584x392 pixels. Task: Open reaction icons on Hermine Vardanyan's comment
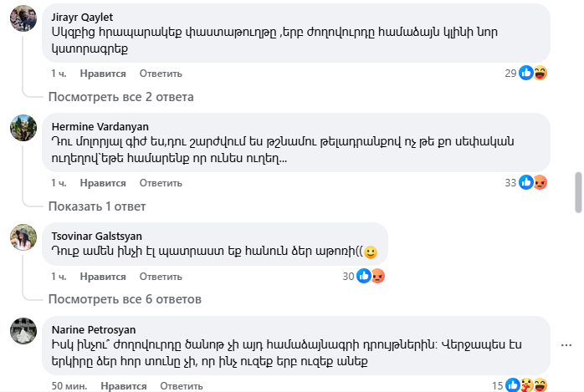pyautogui.click(x=533, y=182)
